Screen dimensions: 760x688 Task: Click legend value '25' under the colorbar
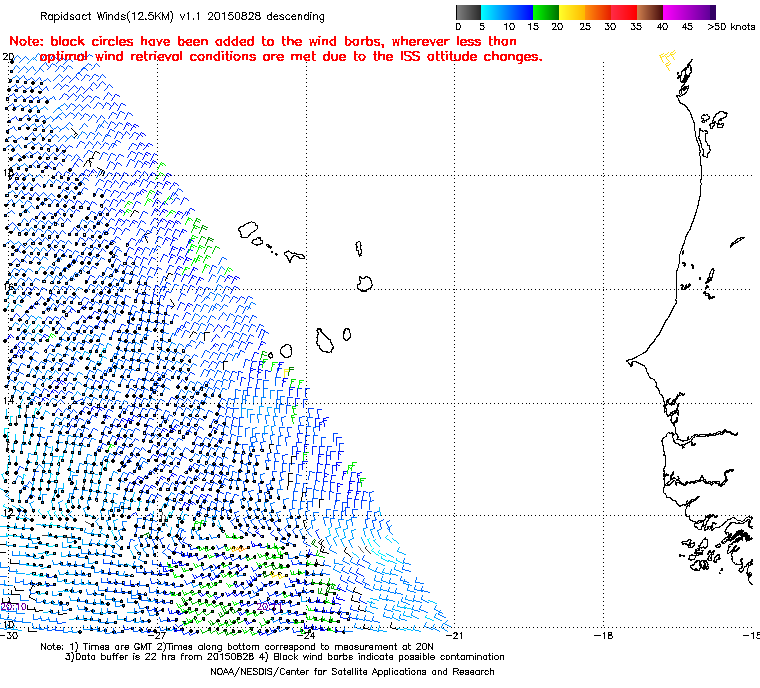pos(585,27)
